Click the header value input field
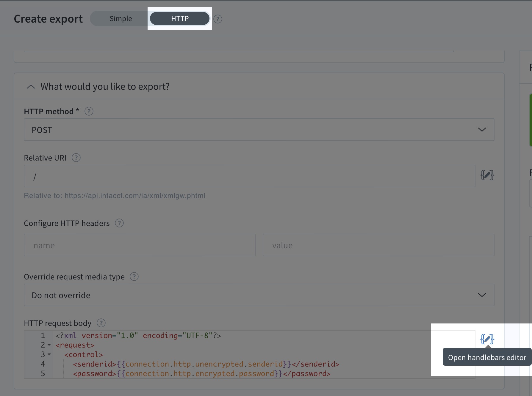The image size is (532, 396). pyautogui.click(x=378, y=245)
